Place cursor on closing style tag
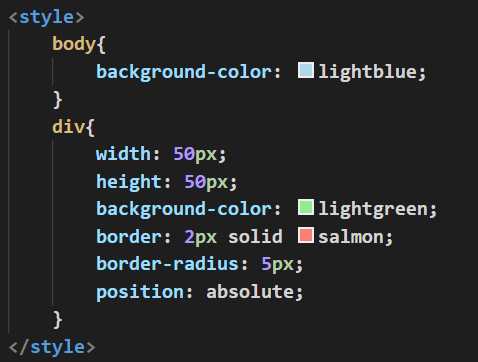 click(52, 347)
